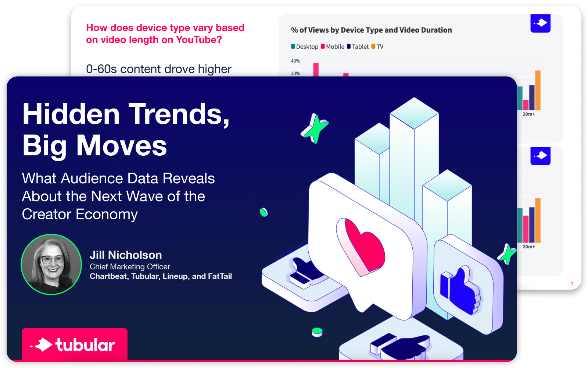Click the 'TV' legend swatch
The image size is (588, 368).
[x=373, y=46]
